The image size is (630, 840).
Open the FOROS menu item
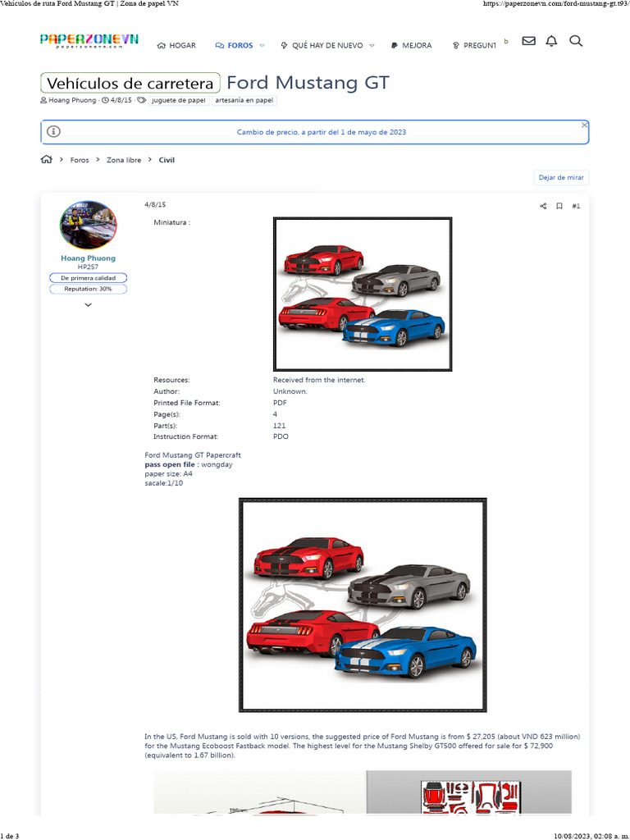234,46
